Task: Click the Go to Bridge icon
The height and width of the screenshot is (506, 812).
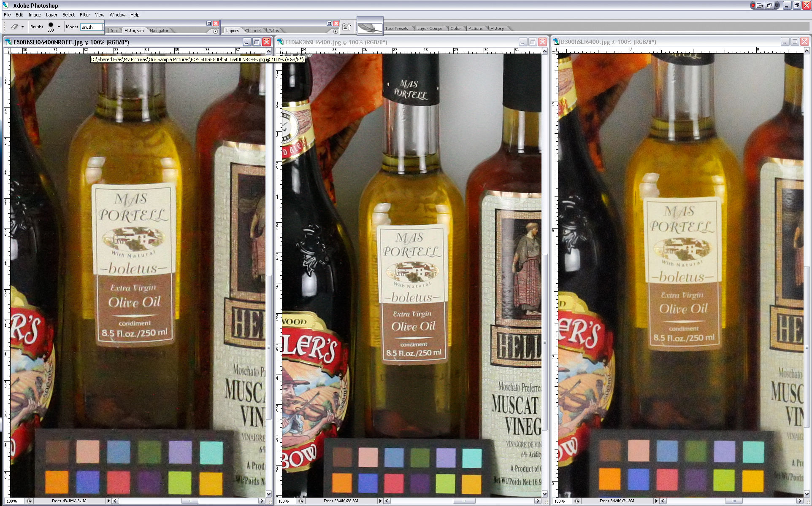Action: pos(347,27)
